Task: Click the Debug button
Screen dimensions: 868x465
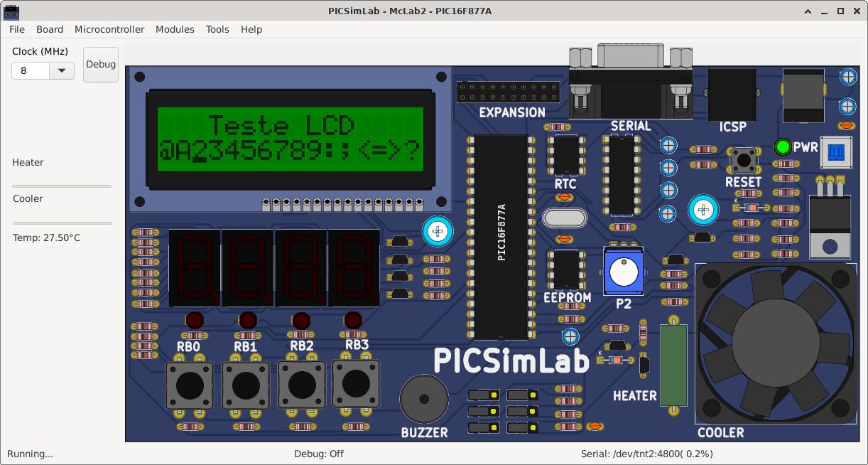Action: point(100,64)
